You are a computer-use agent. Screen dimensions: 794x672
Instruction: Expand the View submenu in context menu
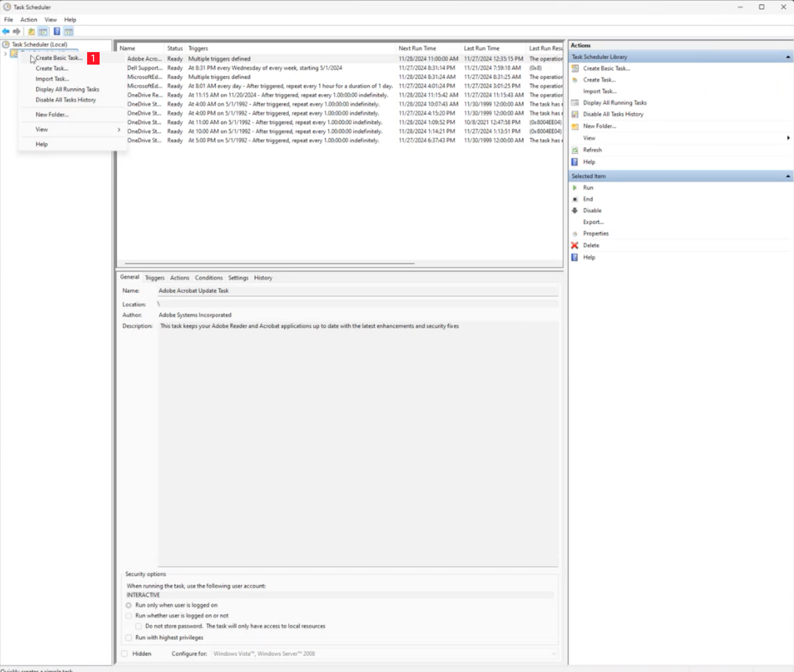pyautogui.click(x=119, y=130)
